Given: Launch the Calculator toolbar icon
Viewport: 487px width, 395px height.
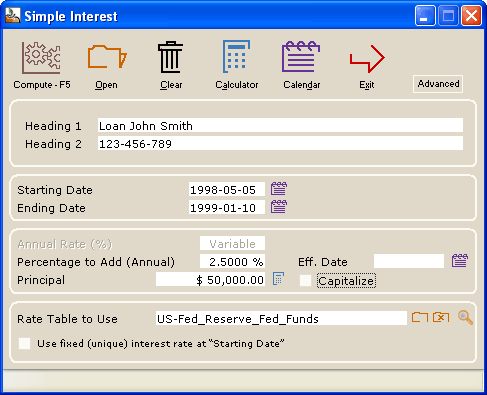Looking at the screenshot, I should [236, 56].
